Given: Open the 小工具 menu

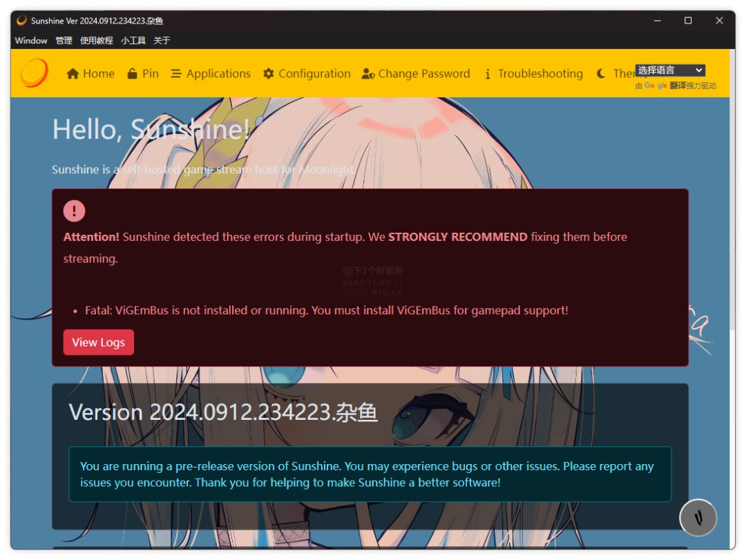Looking at the screenshot, I should click(133, 41).
